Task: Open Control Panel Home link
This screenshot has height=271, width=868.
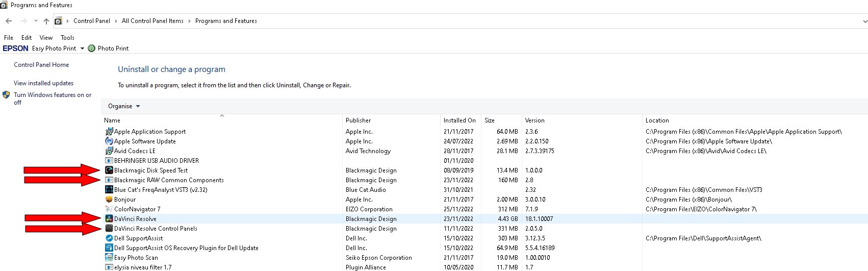Action: (41, 65)
